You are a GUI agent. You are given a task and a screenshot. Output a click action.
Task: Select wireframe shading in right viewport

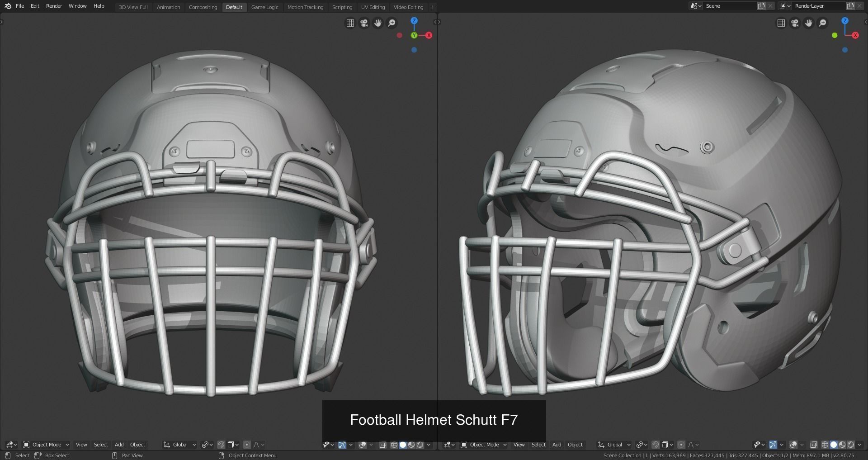tap(825, 445)
